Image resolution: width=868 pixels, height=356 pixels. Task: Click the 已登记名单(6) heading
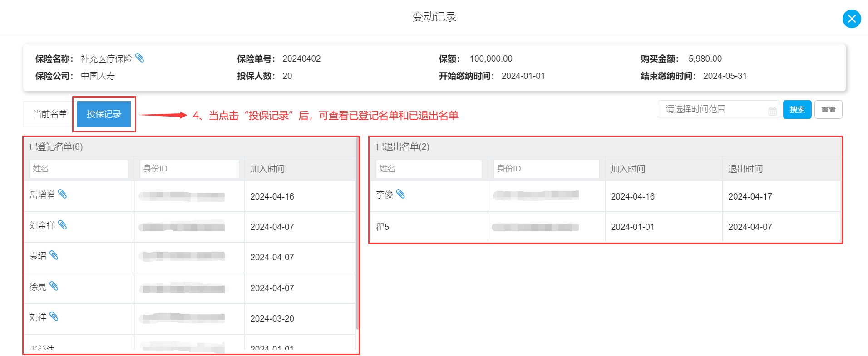pyautogui.click(x=56, y=146)
